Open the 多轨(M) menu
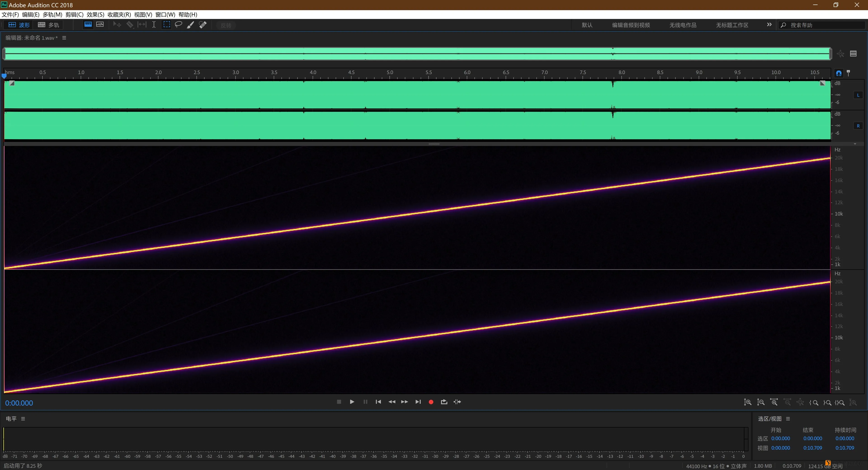 [x=52, y=14]
